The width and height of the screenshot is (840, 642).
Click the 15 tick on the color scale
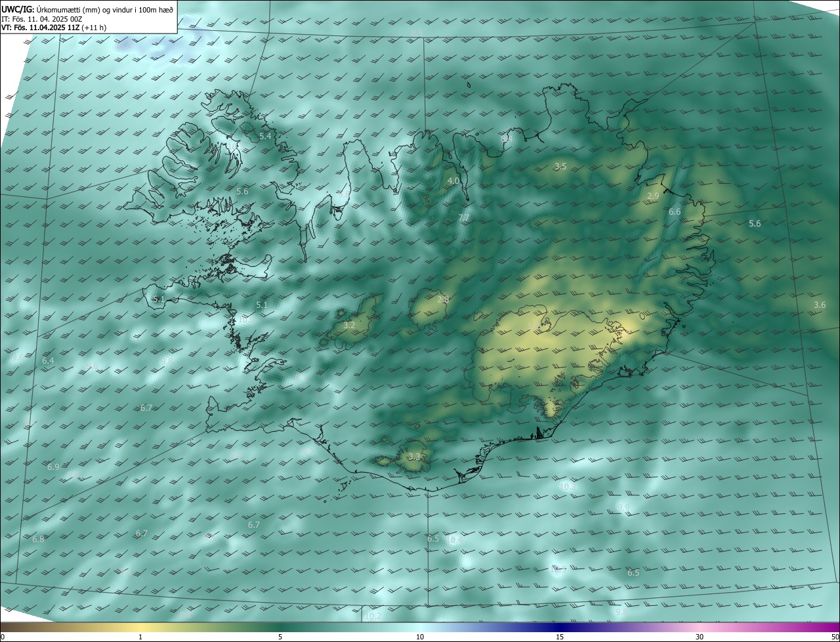point(560,637)
